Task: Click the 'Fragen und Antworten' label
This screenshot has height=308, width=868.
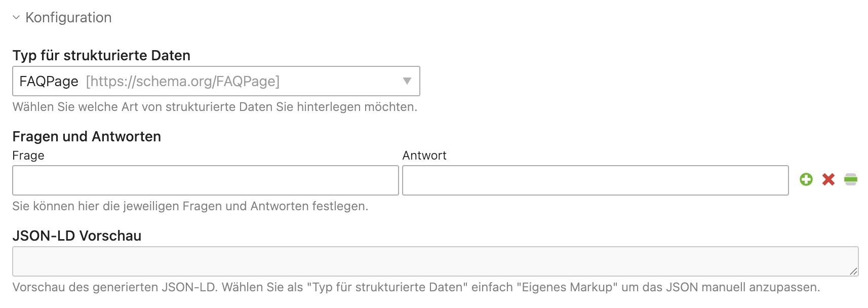Action: pos(87,137)
